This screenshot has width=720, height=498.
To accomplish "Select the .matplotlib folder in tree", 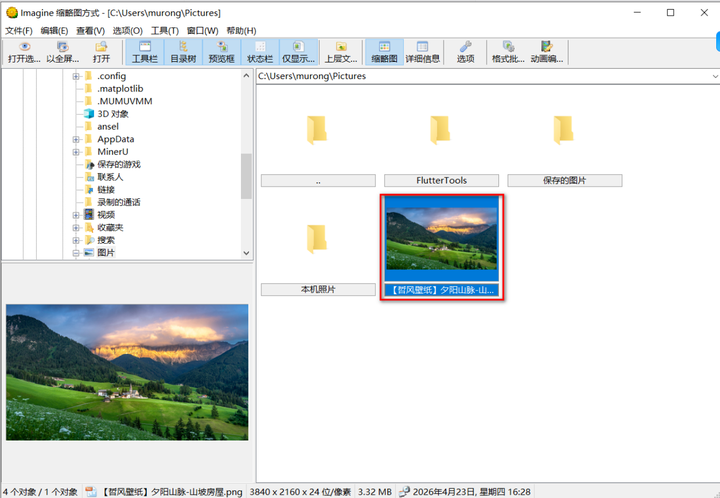I will point(120,89).
